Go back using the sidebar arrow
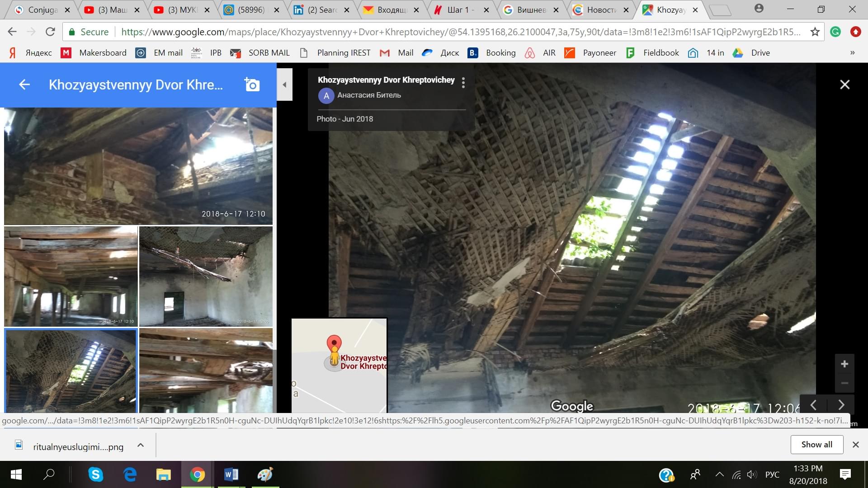The height and width of the screenshot is (488, 868). tap(24, 84)
